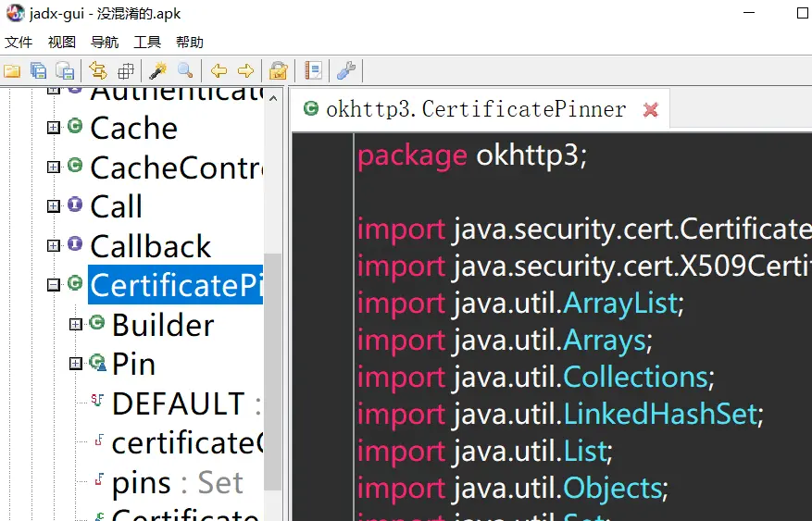Click the Sync with editor arrows icon
This screenshot has height=521, width=812.
coord(98,70)
